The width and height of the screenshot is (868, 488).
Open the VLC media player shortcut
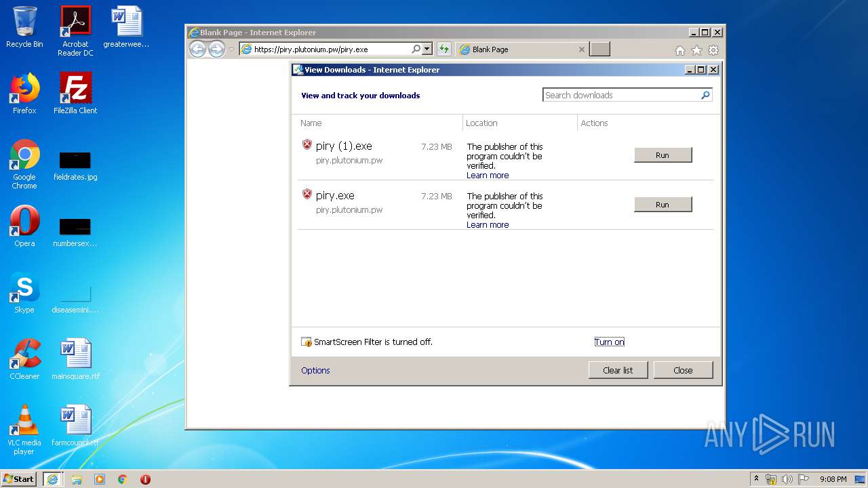24,430
